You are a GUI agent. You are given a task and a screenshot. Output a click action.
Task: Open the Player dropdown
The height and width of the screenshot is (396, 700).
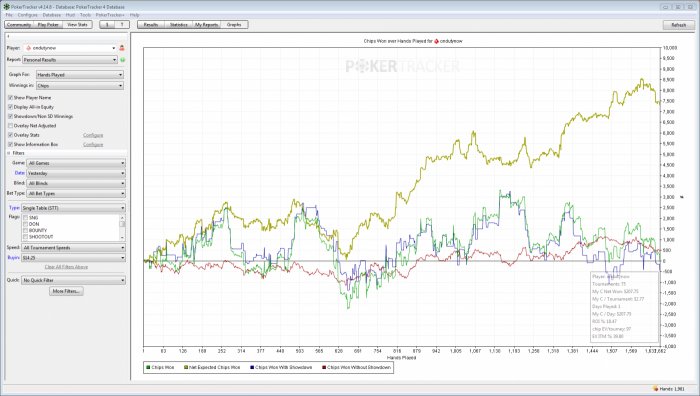70,48
